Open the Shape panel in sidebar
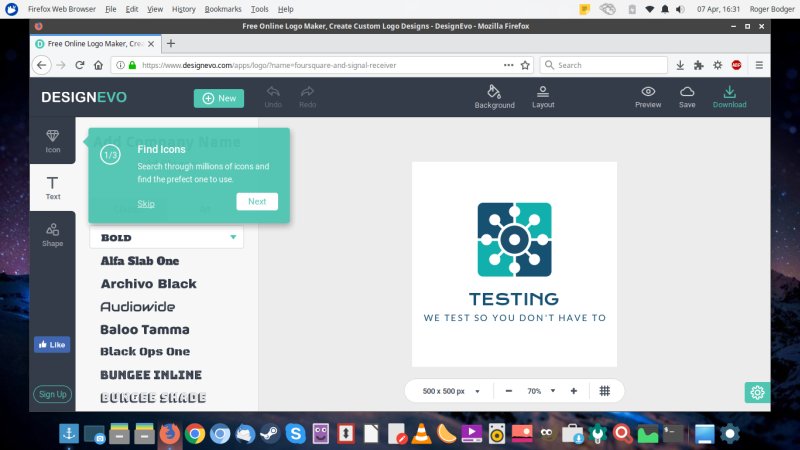This screenshot has height=450, width=800. click(53, 235)
